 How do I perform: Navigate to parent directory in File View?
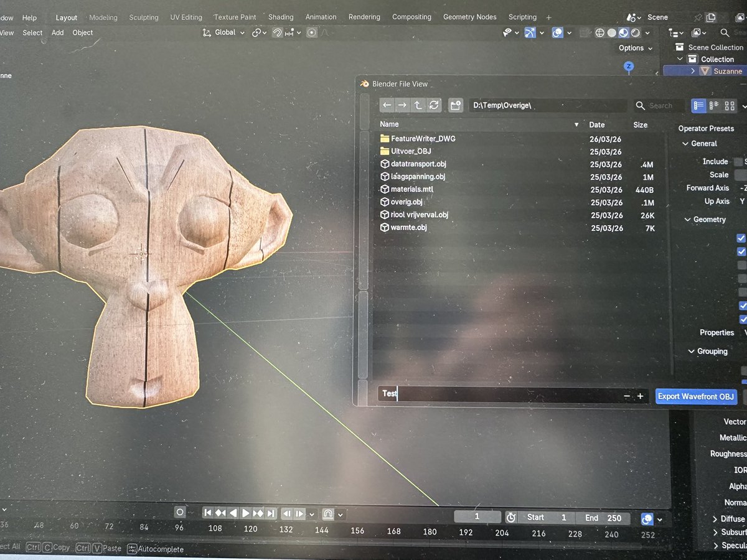click(418, 105)
